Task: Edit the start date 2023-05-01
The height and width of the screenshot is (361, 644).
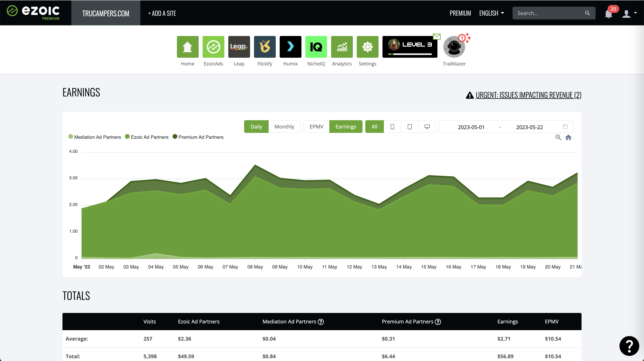Action: coord(471,127)
